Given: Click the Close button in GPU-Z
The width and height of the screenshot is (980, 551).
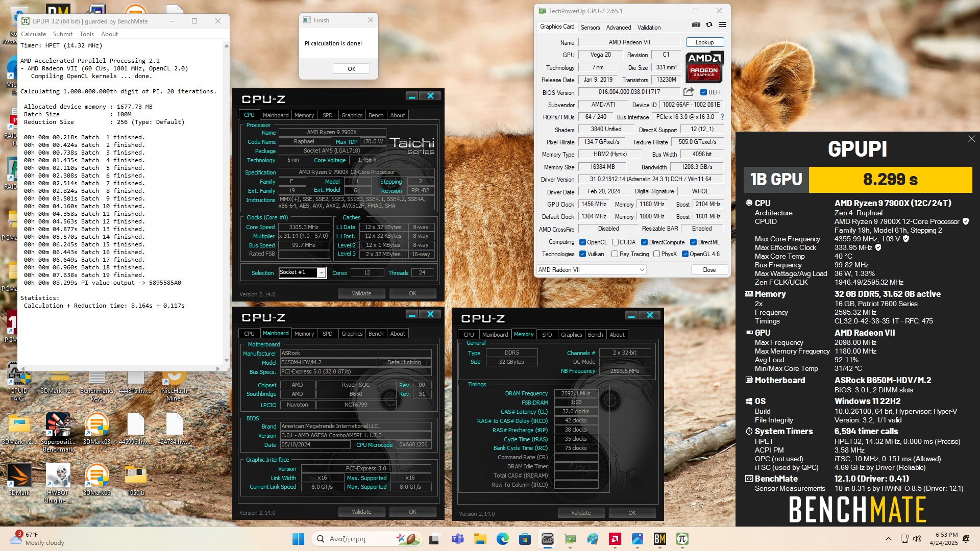Looking at the screenshot, I should click(709, 270).
